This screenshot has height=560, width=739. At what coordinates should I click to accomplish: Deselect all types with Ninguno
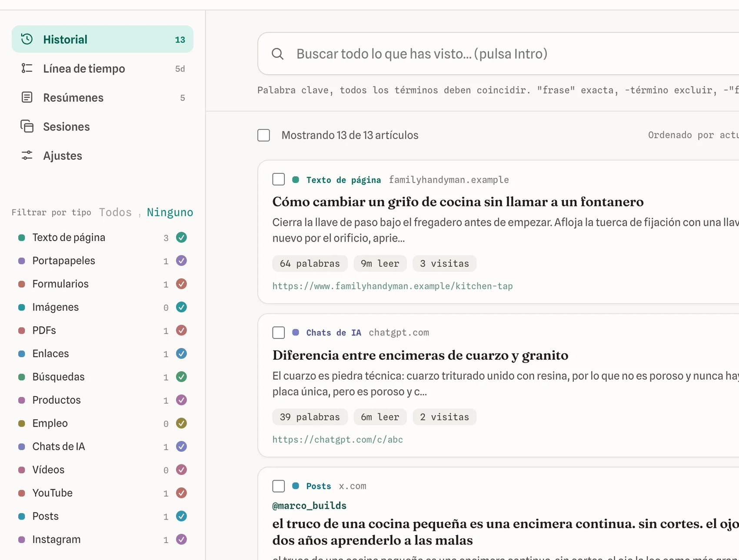tap(170, 212)
